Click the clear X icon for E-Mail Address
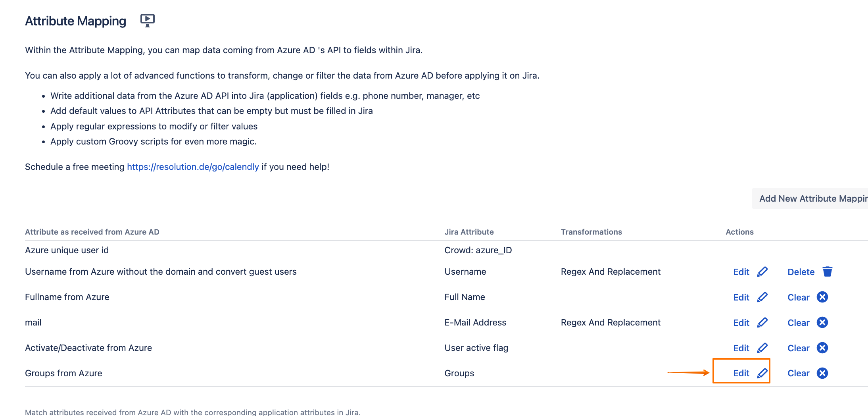Image resolution: width=868 pixels, height=416 pixels. pyautogui.click(x=822, y=323)
